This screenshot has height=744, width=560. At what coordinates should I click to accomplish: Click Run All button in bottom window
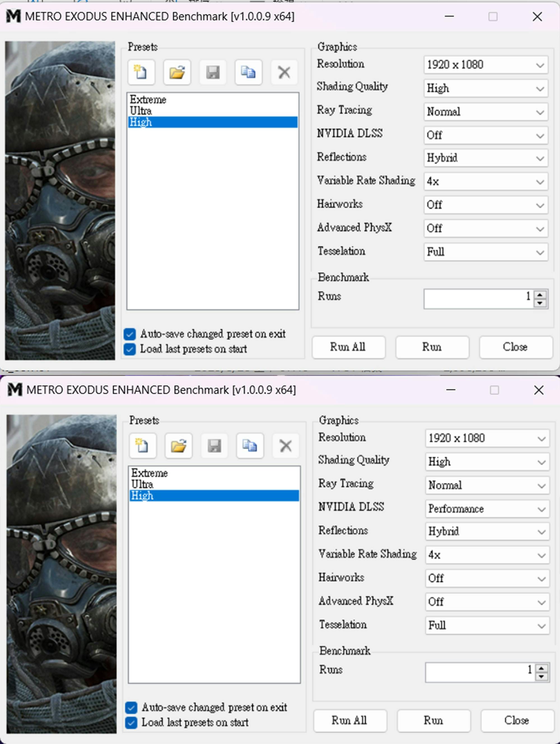click(x=350, y=720)
